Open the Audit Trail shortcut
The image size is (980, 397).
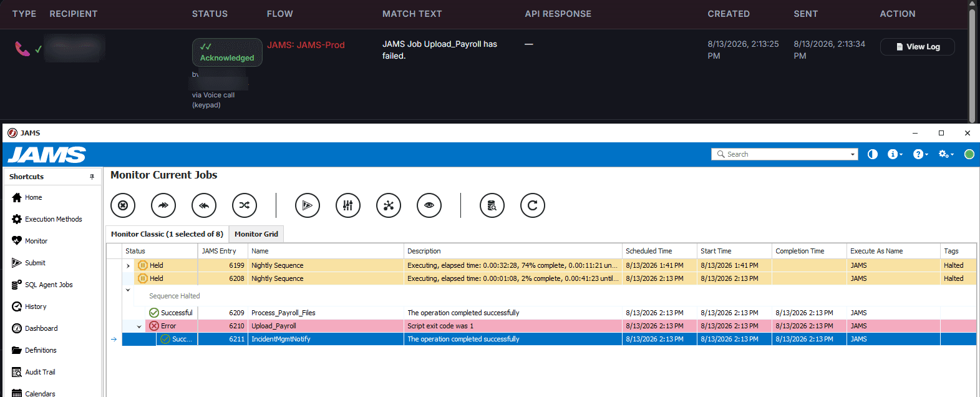coord(34,372)
